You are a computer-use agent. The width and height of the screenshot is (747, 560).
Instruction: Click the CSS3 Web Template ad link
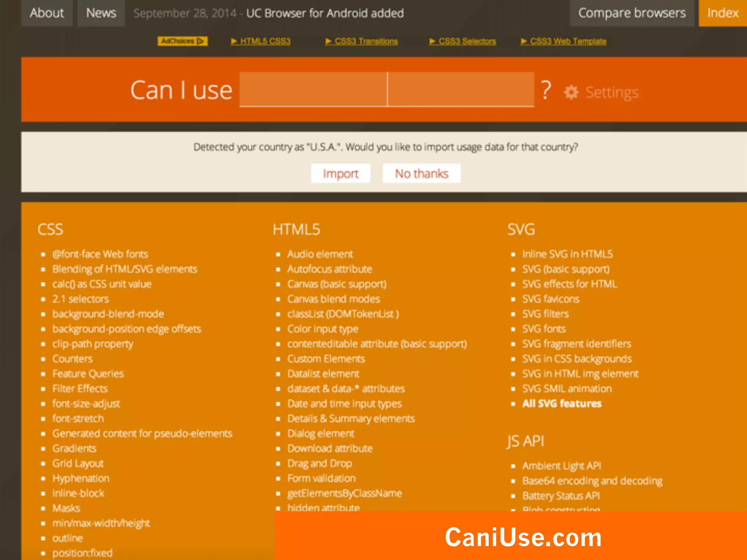pyautogui.click(x=564, y=41)
